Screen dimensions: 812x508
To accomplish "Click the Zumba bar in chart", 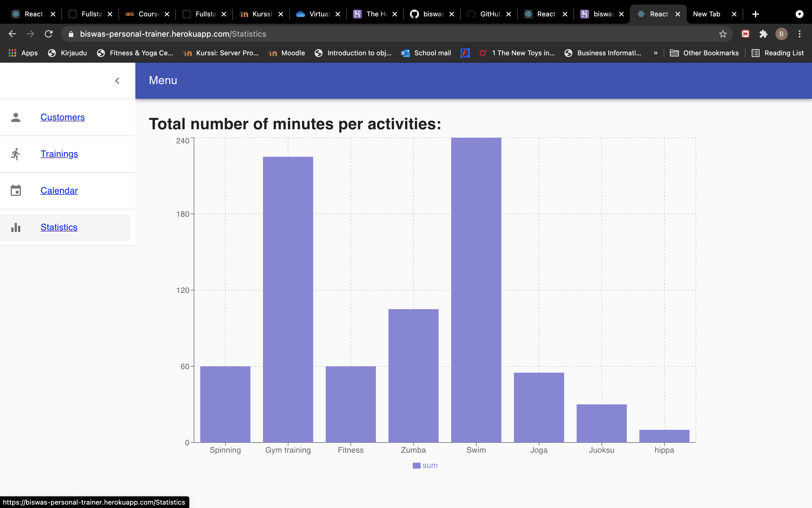I will (x=413, y=376).
